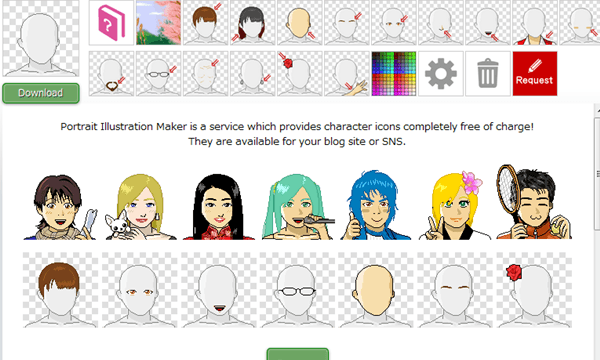600x360 pixels.
Task: Open the pink help book icon
Action: tap(111, 23)
